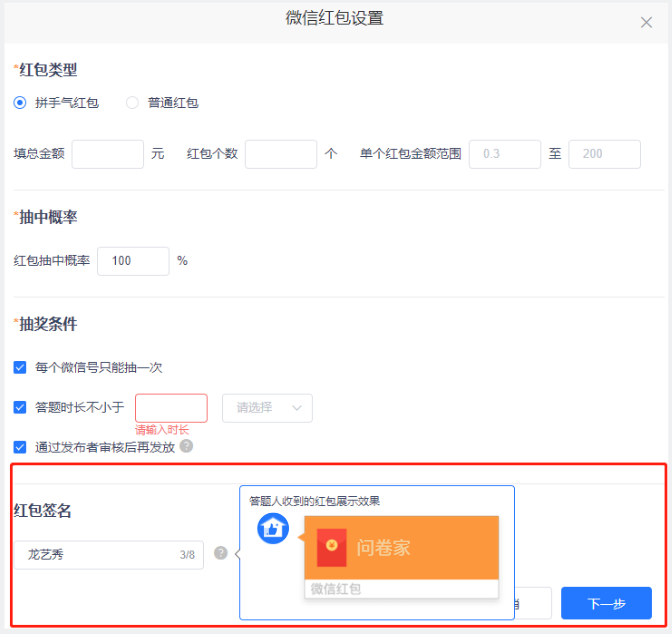This screenshot has width=672, height=634.
Task: Open the 请选择 time unit dropdown
Action: point(267,408)
